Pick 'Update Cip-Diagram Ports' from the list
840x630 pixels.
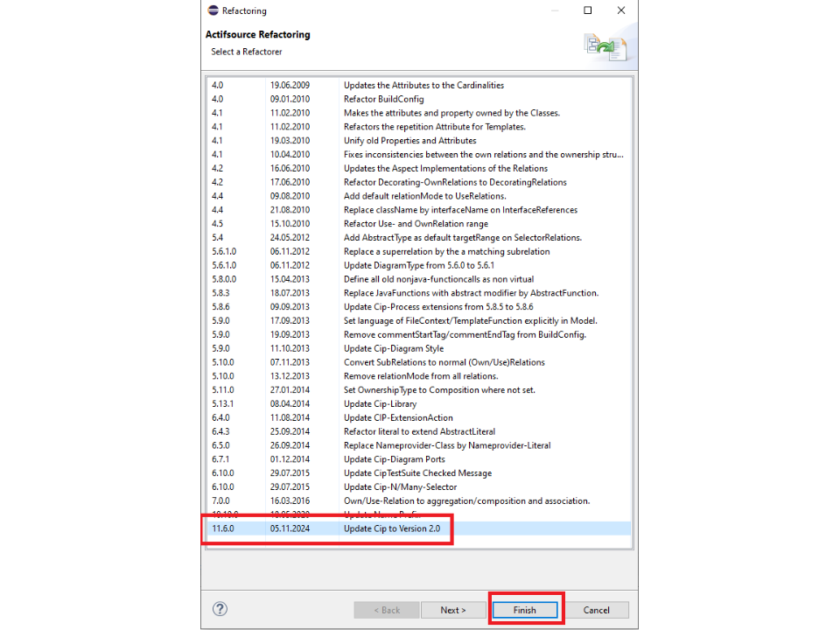pyautogui.click(x=394, y=458)
